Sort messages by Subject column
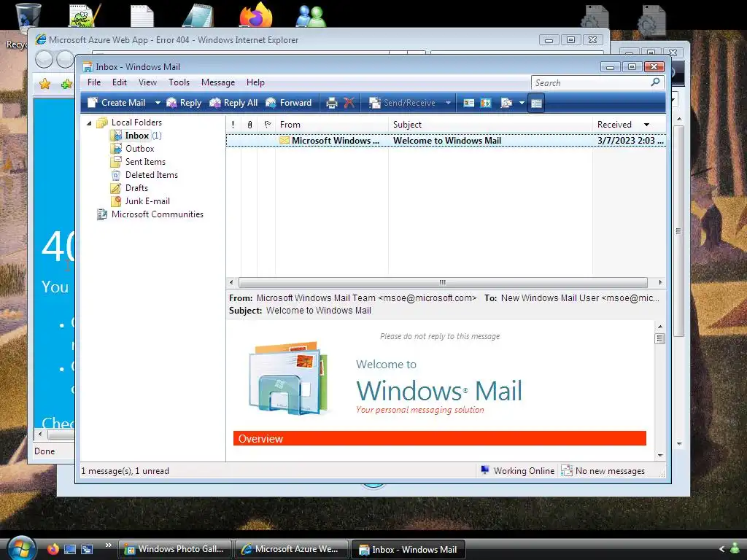The height and width of the screenshot is (560, 747). coord(491,125)
